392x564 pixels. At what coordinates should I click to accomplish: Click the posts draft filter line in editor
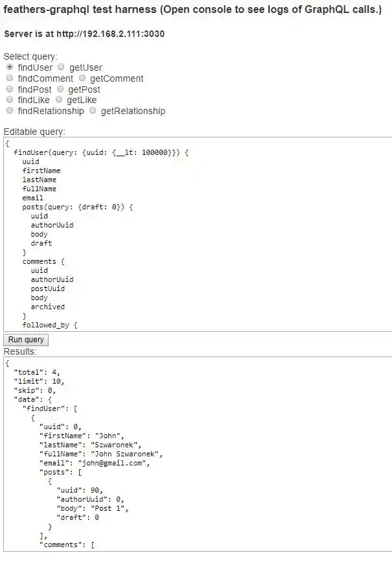(x=77, y=207)
